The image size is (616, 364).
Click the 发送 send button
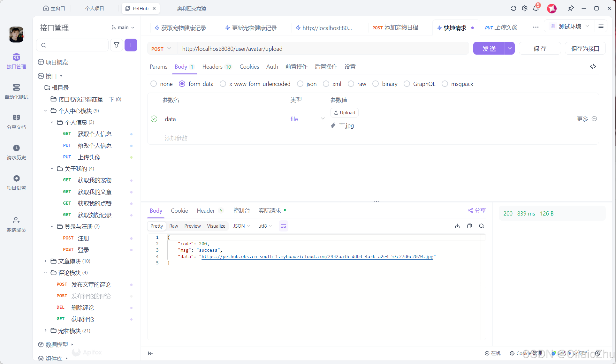coord(489,49)
